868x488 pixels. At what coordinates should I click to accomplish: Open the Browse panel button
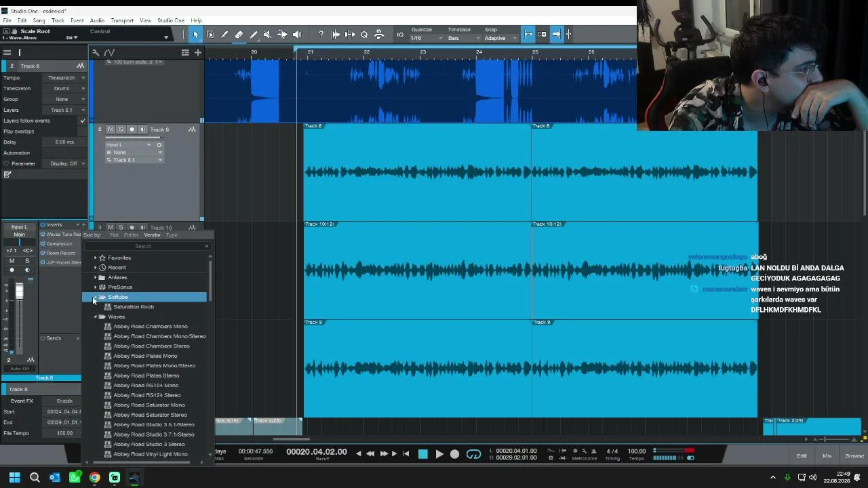pyautogui.click(x=854, y=455)
